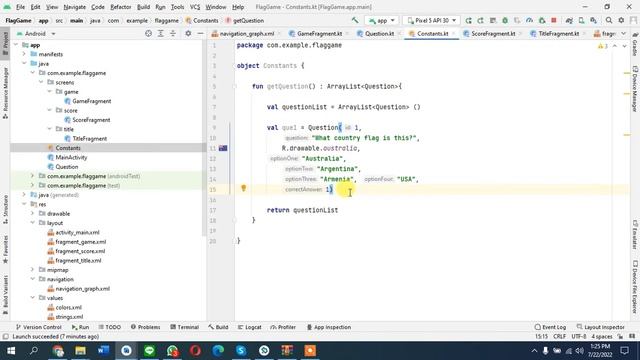Expand the manifests folder
This screenshot has width=640, height=360.
(24, 54)
